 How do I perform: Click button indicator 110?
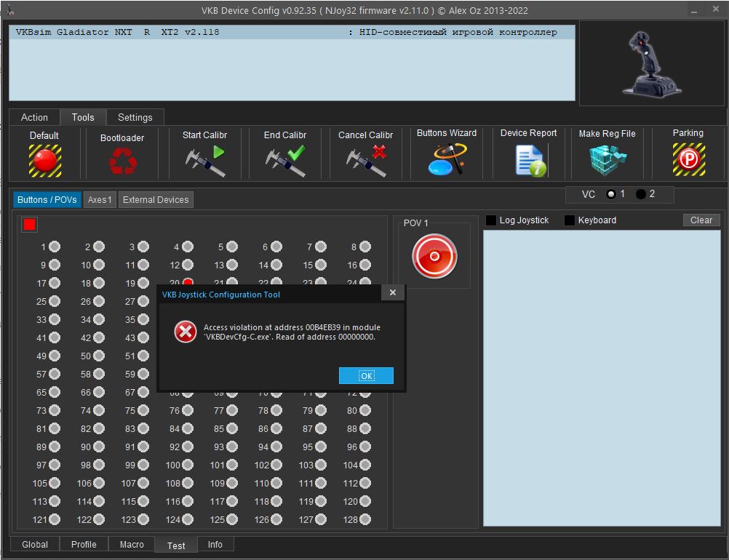tap(276, 484)
